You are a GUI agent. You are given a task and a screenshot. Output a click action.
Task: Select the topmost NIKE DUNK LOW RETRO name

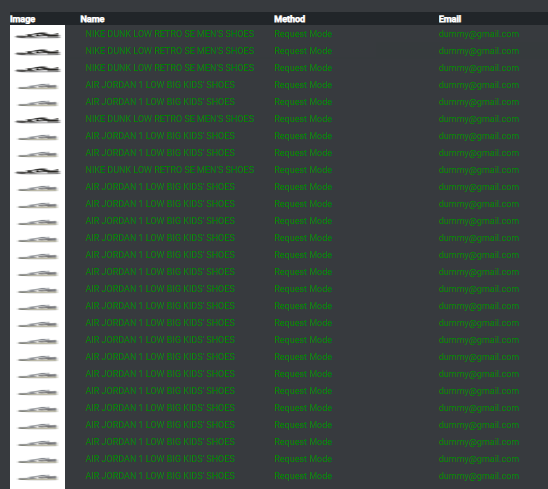[x=170, y=34]
